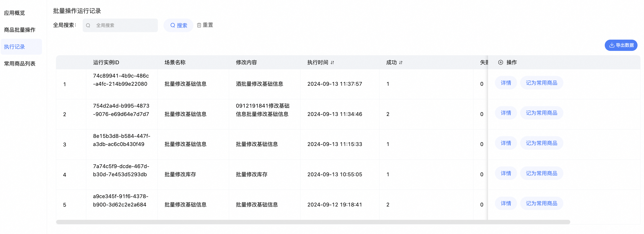Viewport: 644px width, 234px height.
Task: Click the search magnifier icon in global search field
Action: 88,25
